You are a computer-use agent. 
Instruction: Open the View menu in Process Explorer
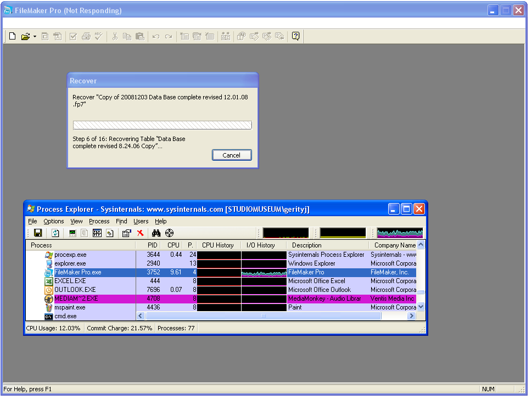pyautogui.click(x=76, y=221)
